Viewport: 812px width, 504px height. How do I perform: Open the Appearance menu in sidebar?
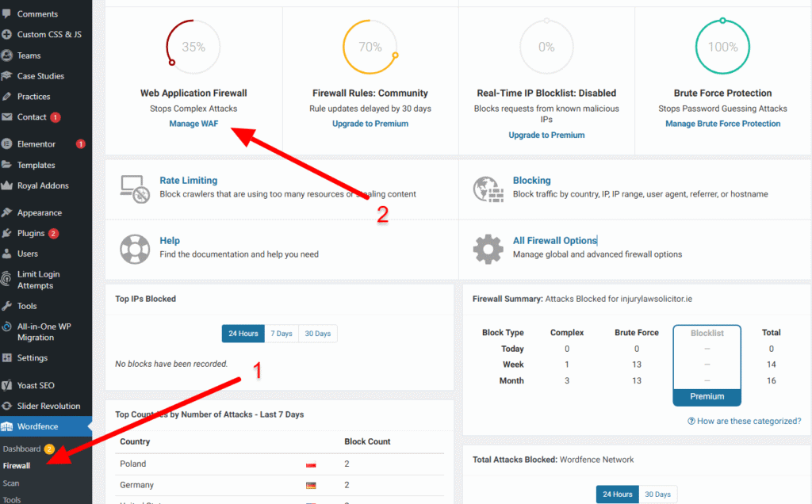coord(39,212)
